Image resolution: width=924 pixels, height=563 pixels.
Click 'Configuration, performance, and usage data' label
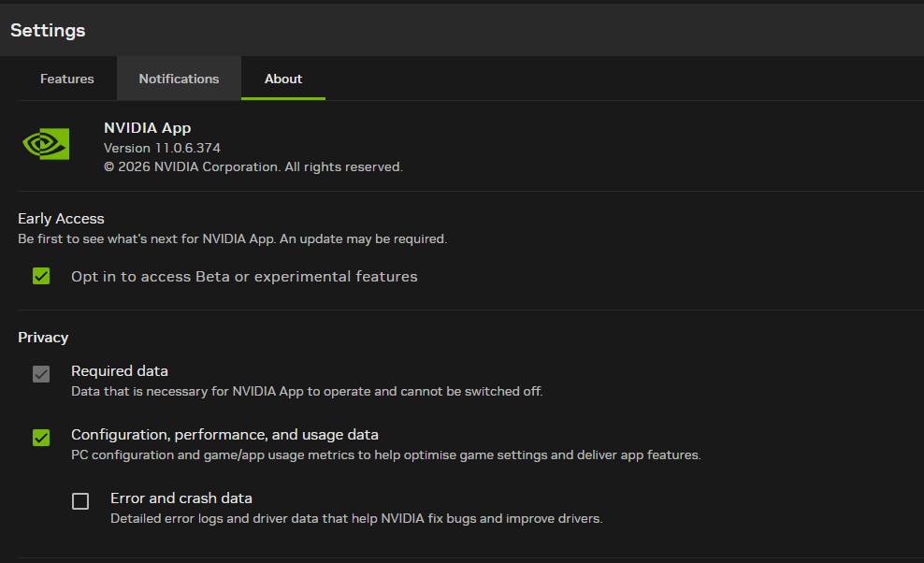(x=224, y=435)
